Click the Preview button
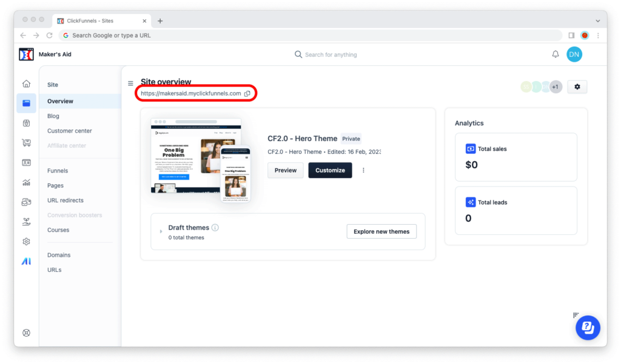Viewport: 621px width, 364px height. click(x=286, y=170)
